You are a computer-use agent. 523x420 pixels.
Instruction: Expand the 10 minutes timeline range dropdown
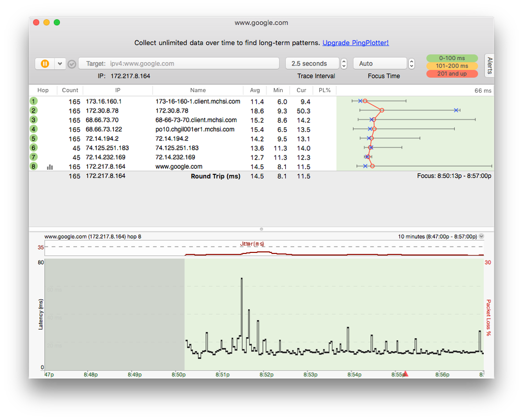pos(481,236)
